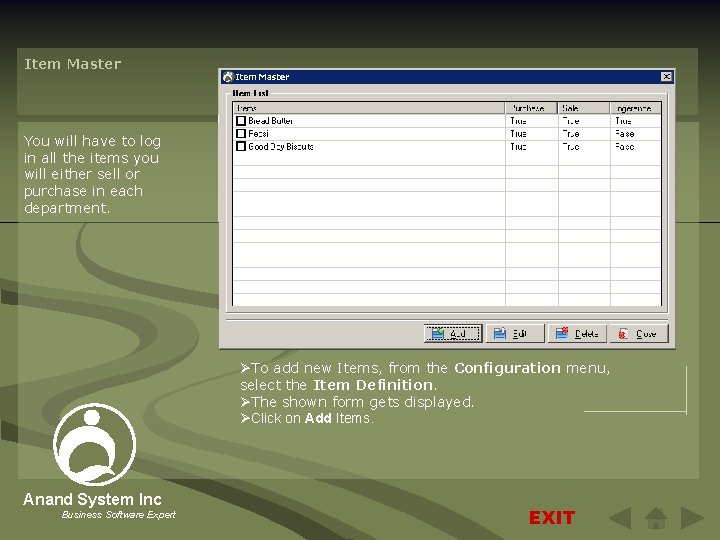The width and height of the screenshot is (720, 540).
Task: Go to previous slide arrow
Action: tap(620, 518)
